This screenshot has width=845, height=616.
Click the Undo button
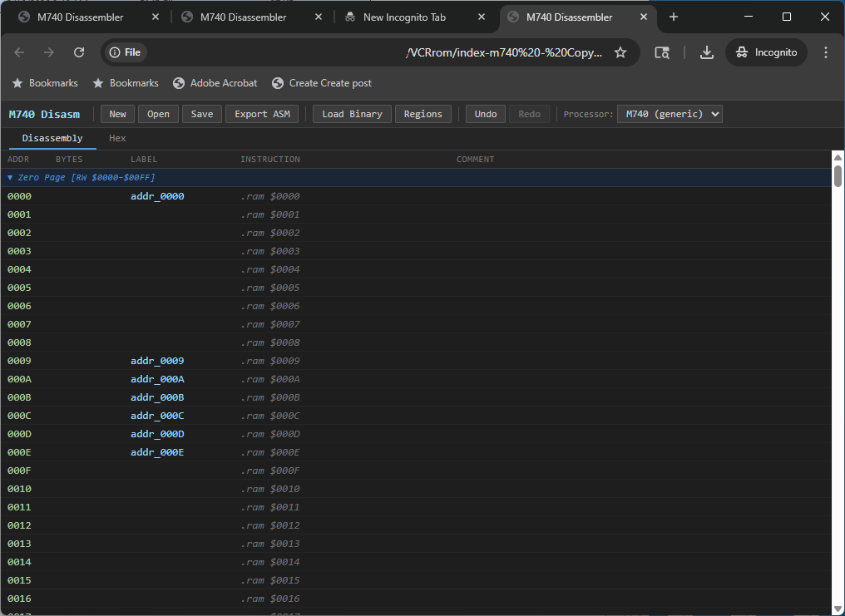click(486, 114)
